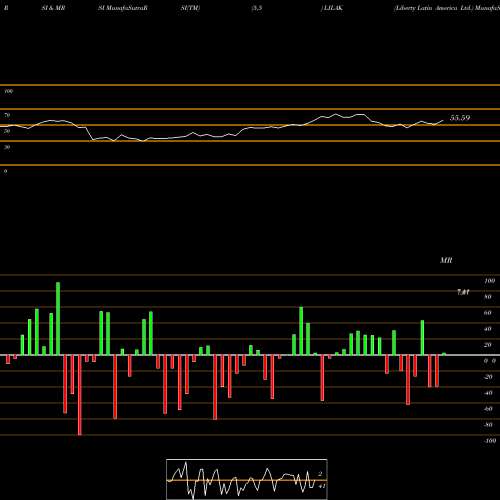Click the 40 label on the MR axis
500x500 pixels.
coord(488,329)
